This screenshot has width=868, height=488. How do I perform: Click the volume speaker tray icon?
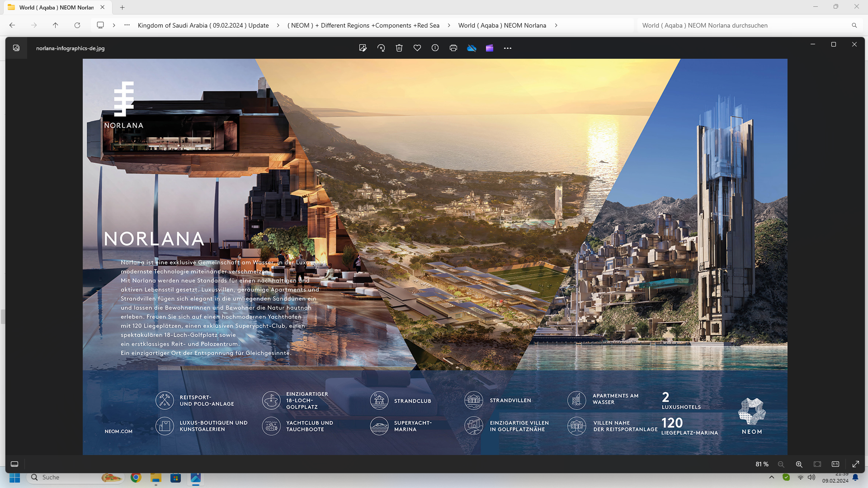811,477
